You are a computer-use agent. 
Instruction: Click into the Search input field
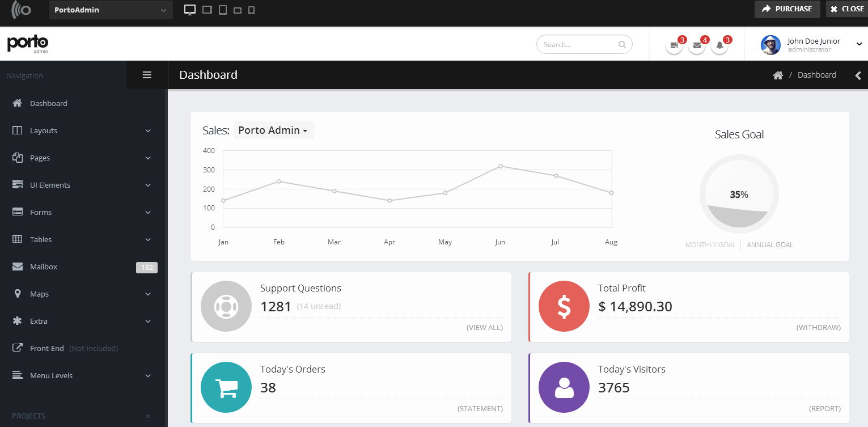pyautogui.click(x=577, y=44)
